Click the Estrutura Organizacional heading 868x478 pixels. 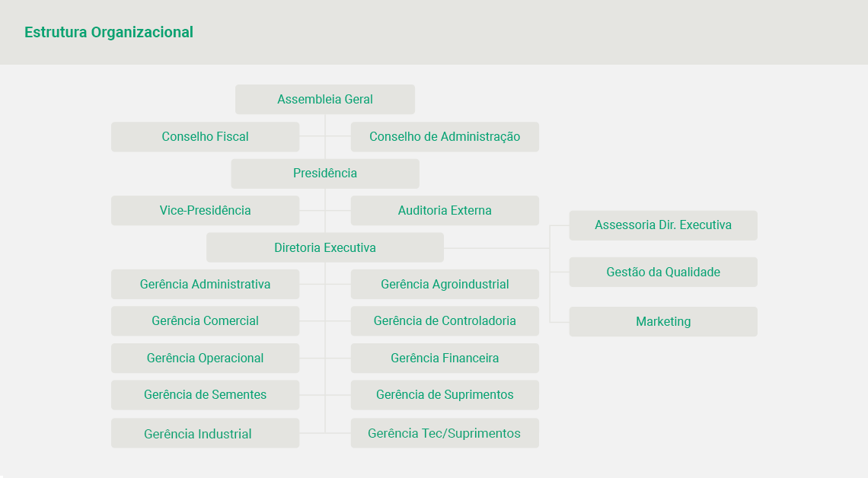pyautogui.click(x=109, y=33)
